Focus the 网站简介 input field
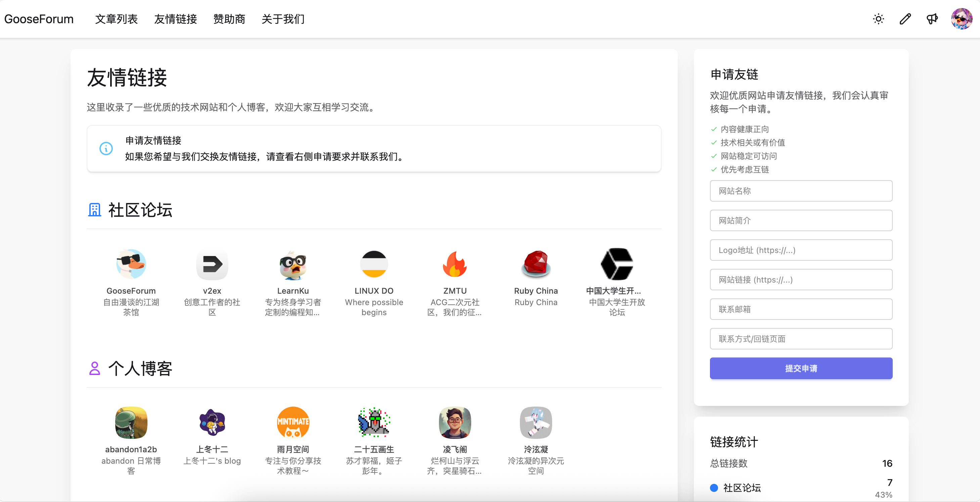This screenshot has width=980, height=502. click(x=801, y=221)
